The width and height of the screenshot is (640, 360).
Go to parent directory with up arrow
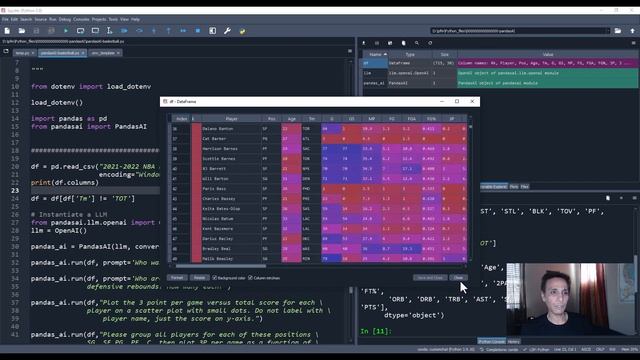pos(632,31)
